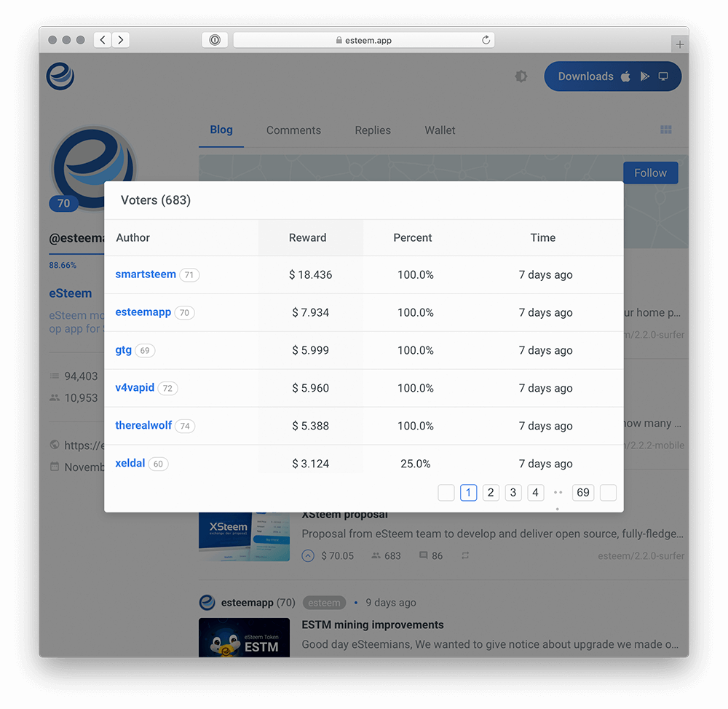Image resolution: width=728 pixels, height=709 pixels.
Task: Open voters list showing 683
Action: pyautogui.click(x=387, y=556)
